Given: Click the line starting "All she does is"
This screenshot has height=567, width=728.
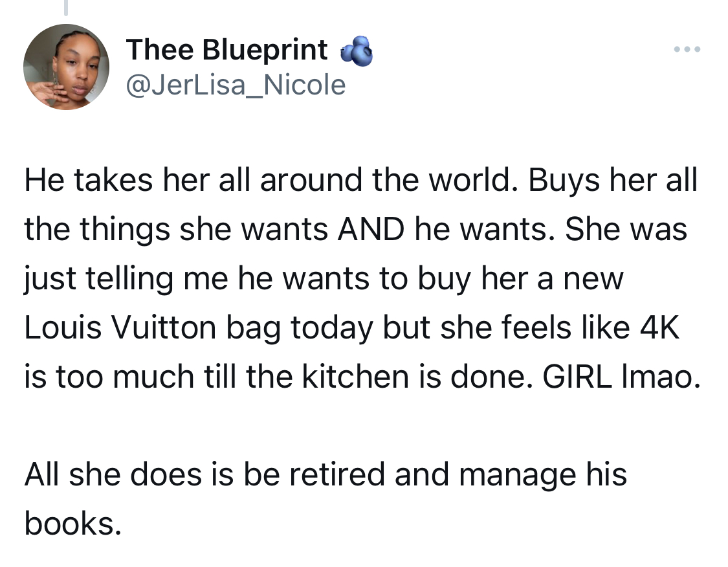Looking at the screenshot, I should pos(325,474).
